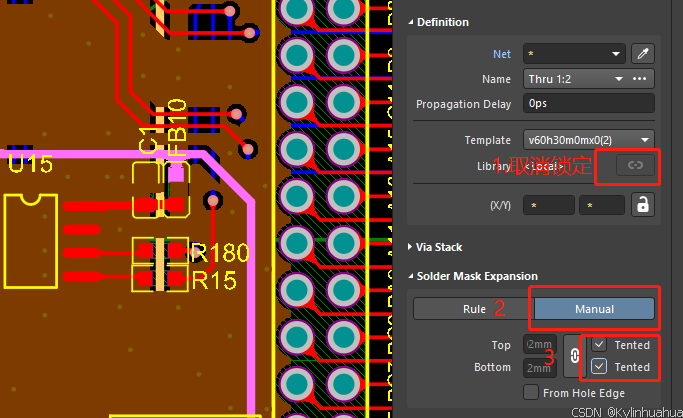Open the Template v60h30m0mx0(2) dropdown
Screen dimensions: 683x418
click(x=589, y=140)
